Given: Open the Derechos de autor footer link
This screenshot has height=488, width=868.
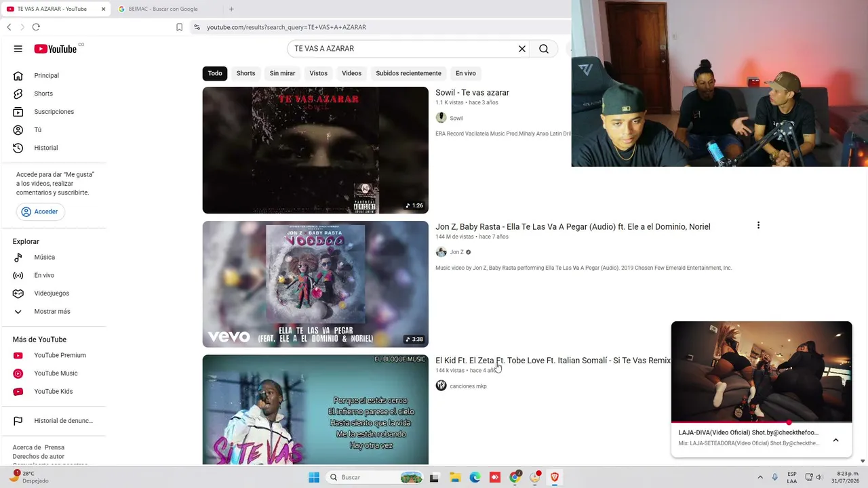Looking at the screenshot, I should pos(39,457).
